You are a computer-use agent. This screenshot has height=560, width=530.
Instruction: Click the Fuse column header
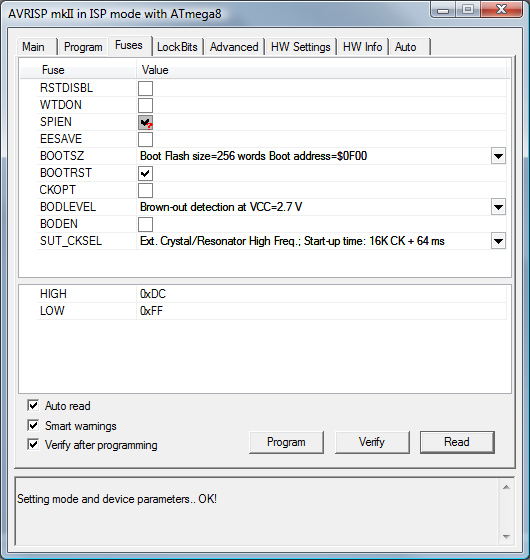pyautogui.click(x=78, y=70)
